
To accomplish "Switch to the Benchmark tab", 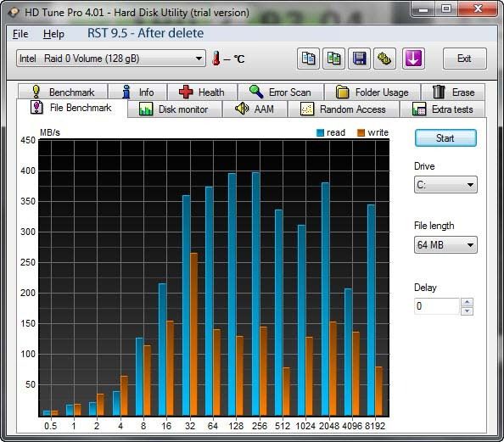I will (x=63, y=92).
